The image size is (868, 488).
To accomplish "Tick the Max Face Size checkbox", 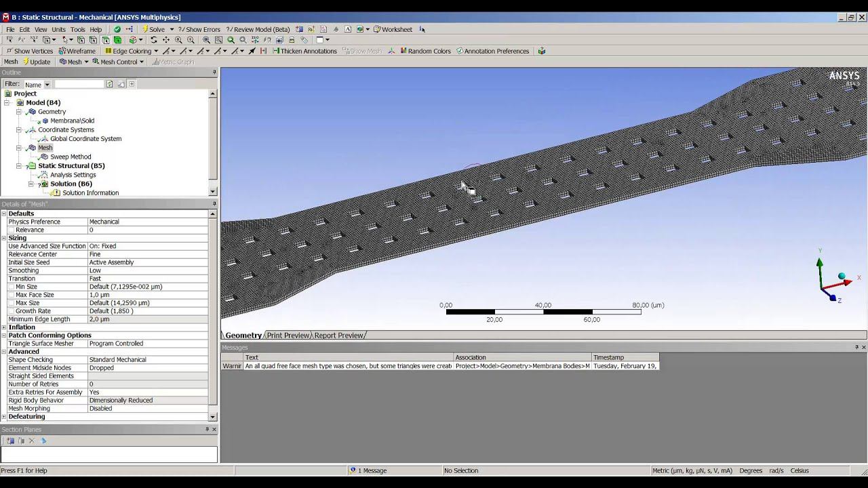I will (x=11, y=295).
